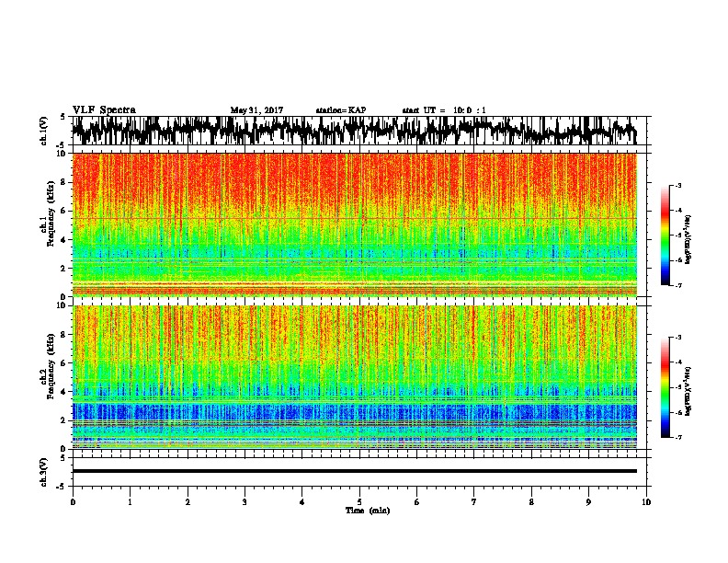This screenshot has width=728, height=563.
Task: Click the dark blue 2-3 kHz band in ch.2 spectrogram
Action: coord(355,411)
